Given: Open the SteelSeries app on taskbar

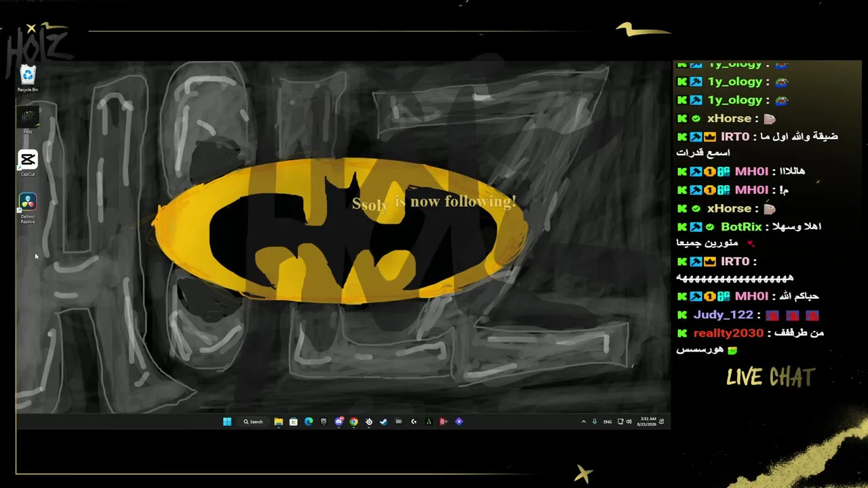Looking at the screenshot, I should coord(369,422).
